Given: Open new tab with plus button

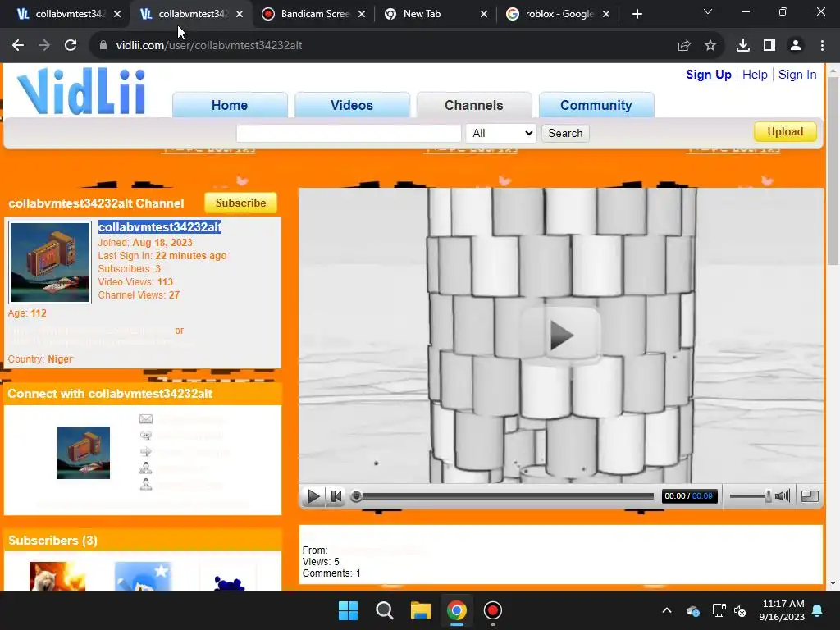Looking at the screenshot, I should (x=637, y=14).
